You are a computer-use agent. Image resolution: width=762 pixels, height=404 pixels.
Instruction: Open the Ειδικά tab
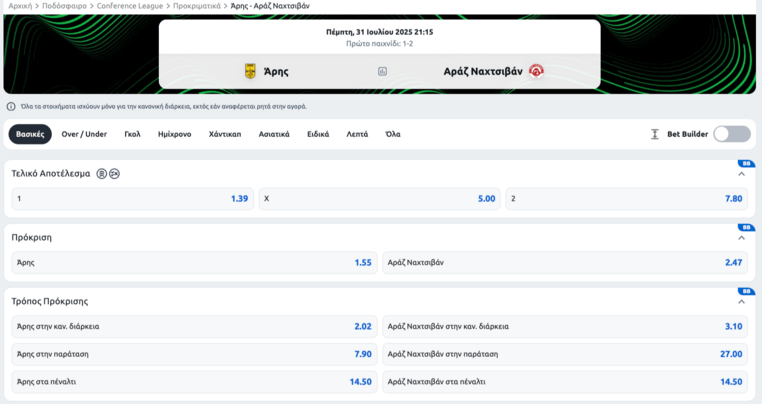pyautogui.click(x=318, y=134)
